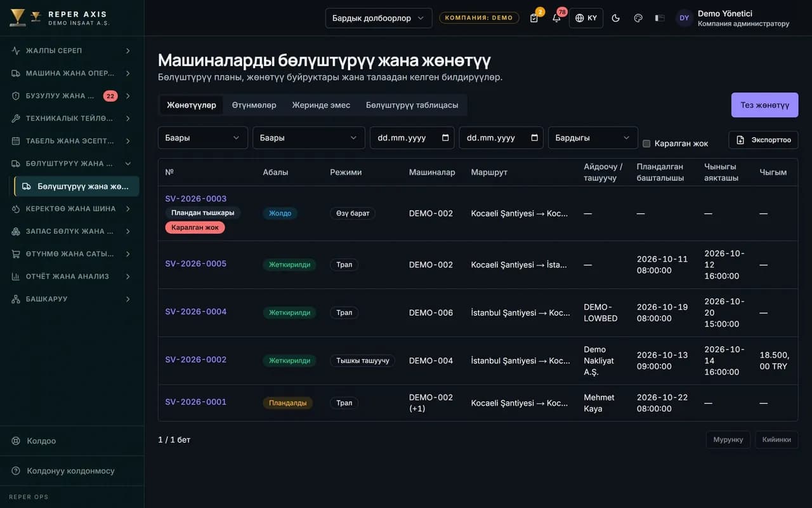
Task: Open Колдонуу колдонмосу help icon
Action: pos(16,471)
